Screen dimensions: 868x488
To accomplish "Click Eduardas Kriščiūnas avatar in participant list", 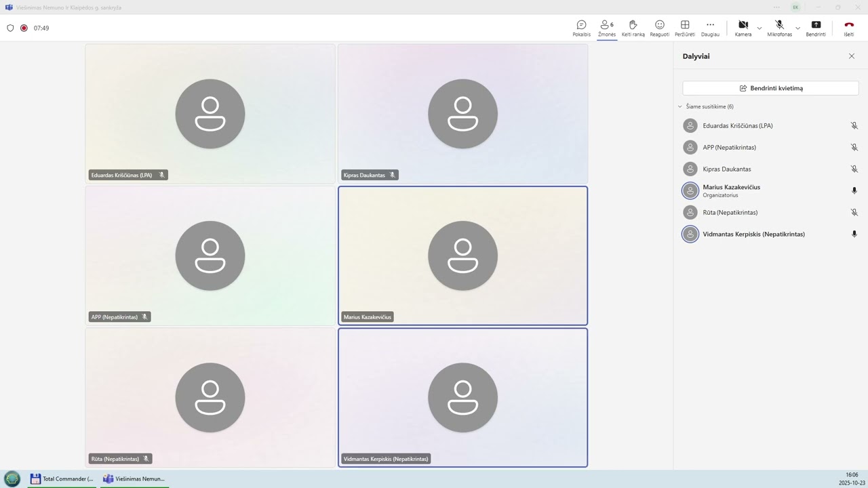I will 690,125.
